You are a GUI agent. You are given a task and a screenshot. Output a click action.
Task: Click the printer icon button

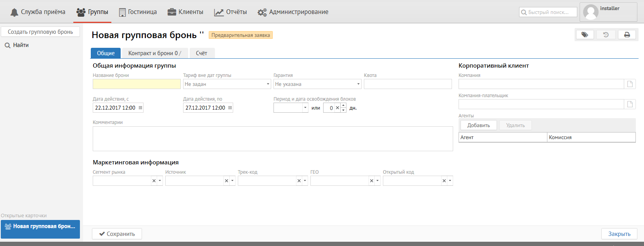(627, 35)
